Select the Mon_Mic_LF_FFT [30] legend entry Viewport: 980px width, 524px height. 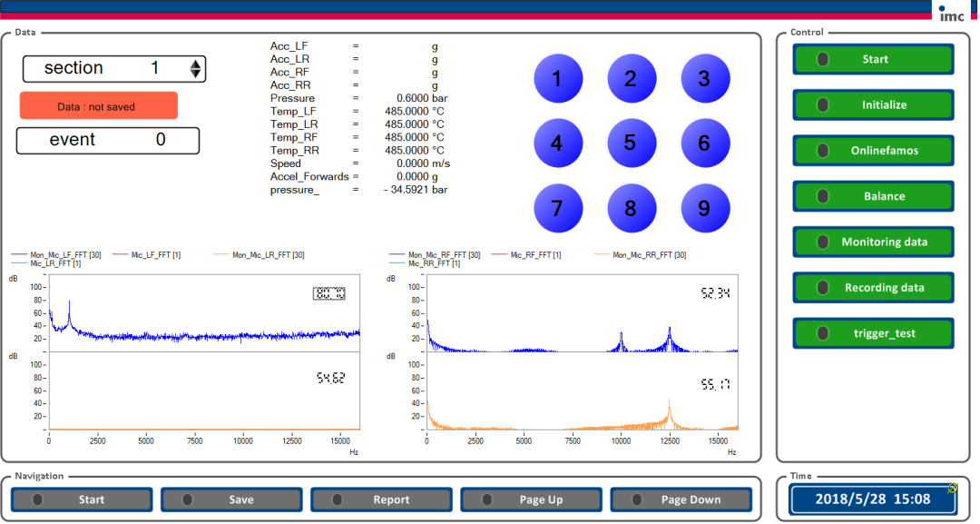coord(56,255)
